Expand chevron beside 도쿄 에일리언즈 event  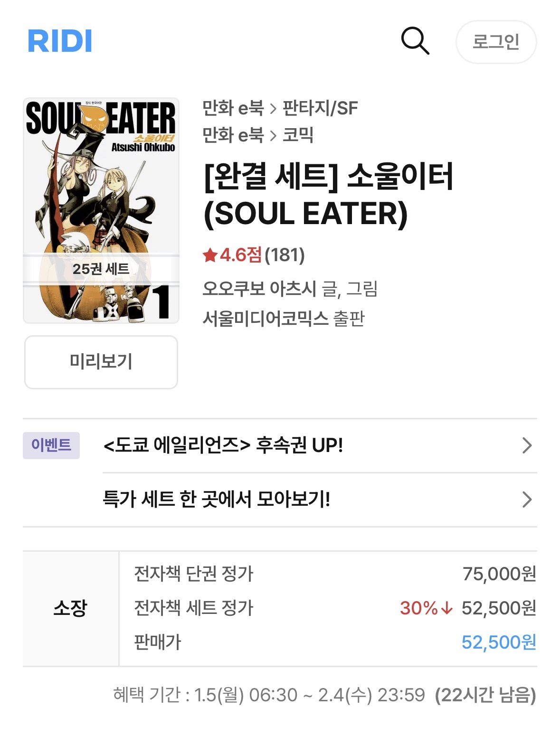(x=526, y=445)
